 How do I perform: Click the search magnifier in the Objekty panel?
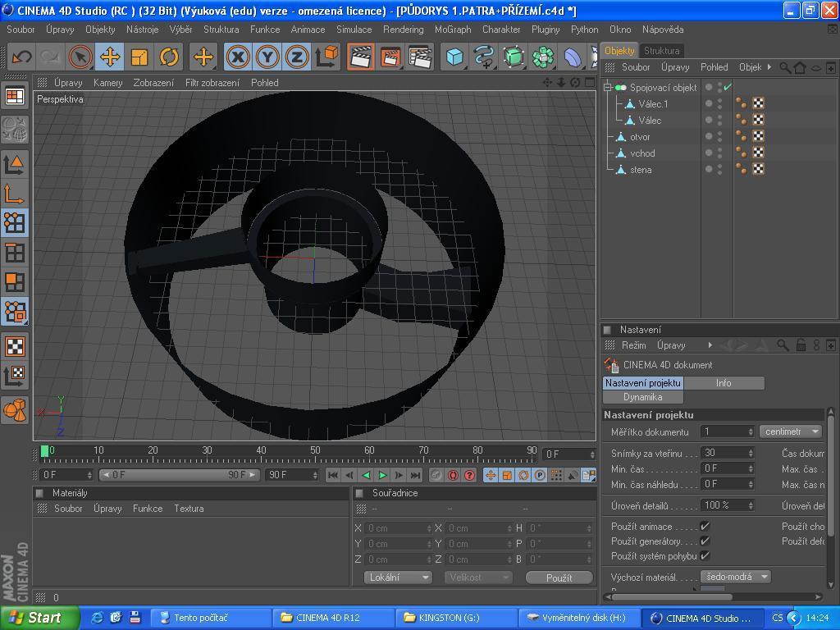coord(785,67)
